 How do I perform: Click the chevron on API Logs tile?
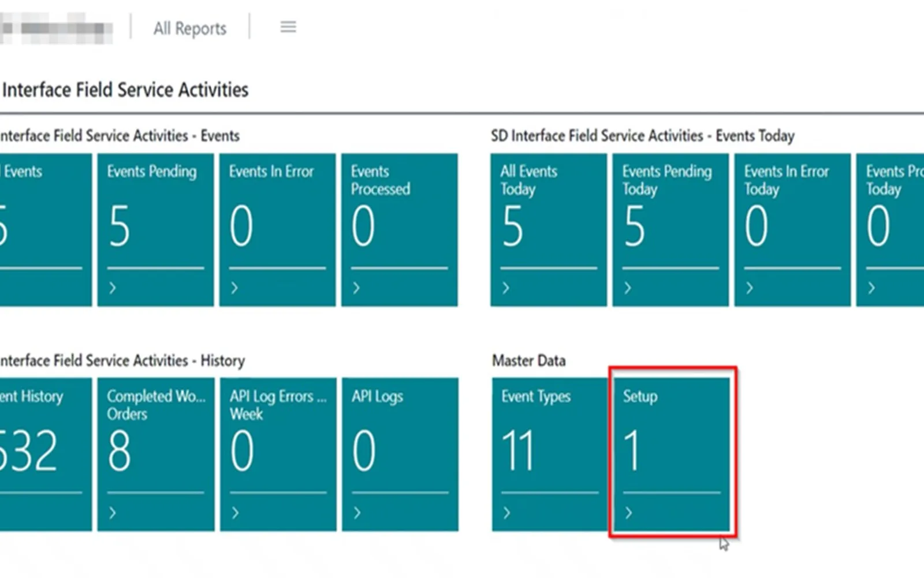[x=357, y=513]
